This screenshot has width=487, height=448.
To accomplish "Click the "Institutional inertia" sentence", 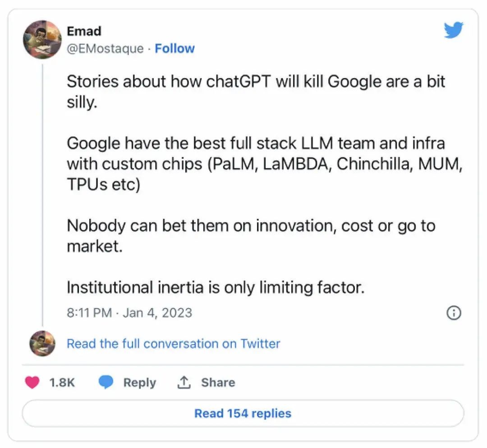I will 216,287.
